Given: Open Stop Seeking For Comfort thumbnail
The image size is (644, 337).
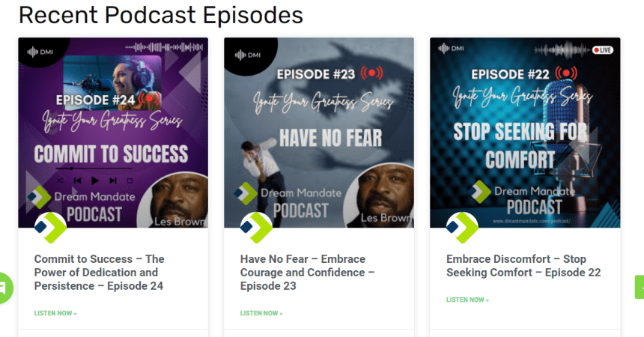Looking at the screenshot, I should [x=525, y=133].
